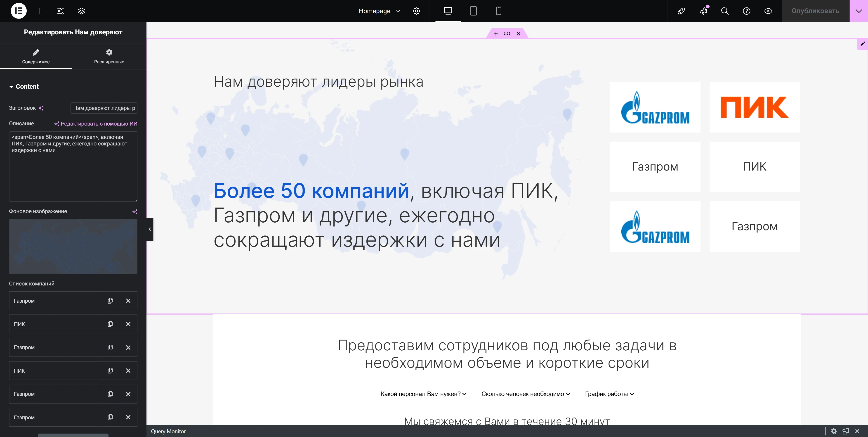
Task: Open page settings gear icon
Action: pyautogui.click(x=416, y=11)
